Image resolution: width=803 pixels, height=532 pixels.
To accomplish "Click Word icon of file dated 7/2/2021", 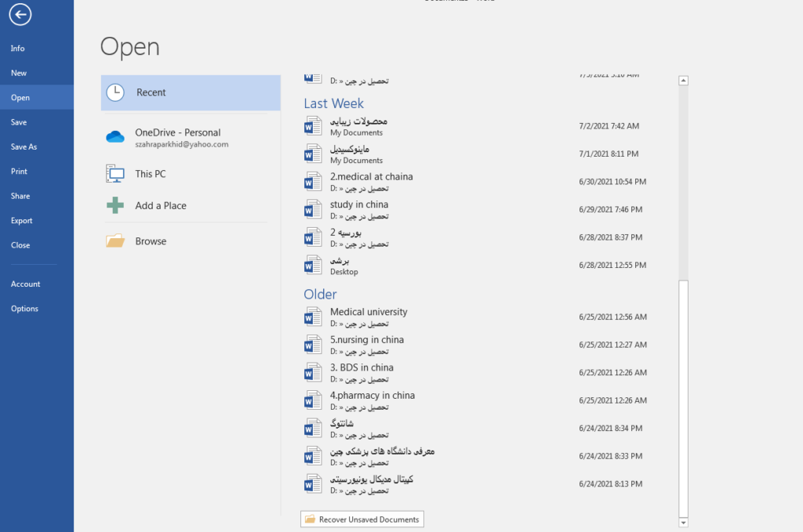I will tap(313, 126).
